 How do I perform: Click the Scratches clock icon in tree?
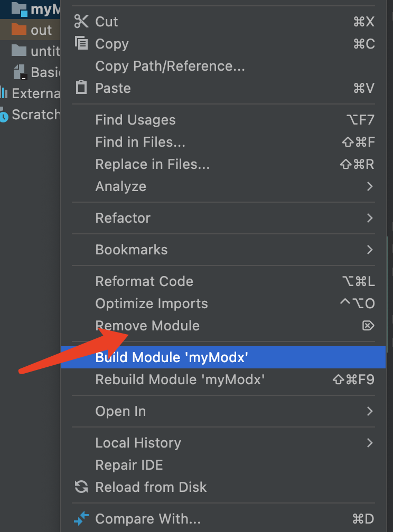(4, 115)
